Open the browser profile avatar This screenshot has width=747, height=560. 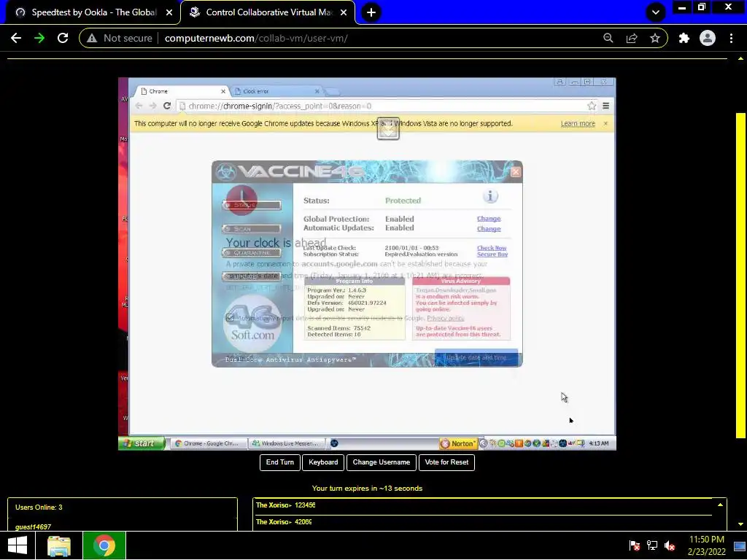click(x=708, y=38)
